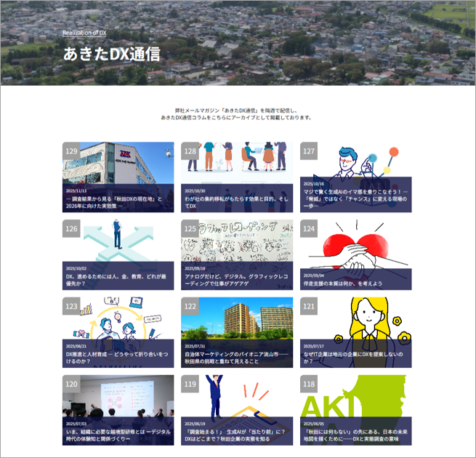Open the DX推進と人材育成 article
476x458 pixels.
[x=118, y=358]
